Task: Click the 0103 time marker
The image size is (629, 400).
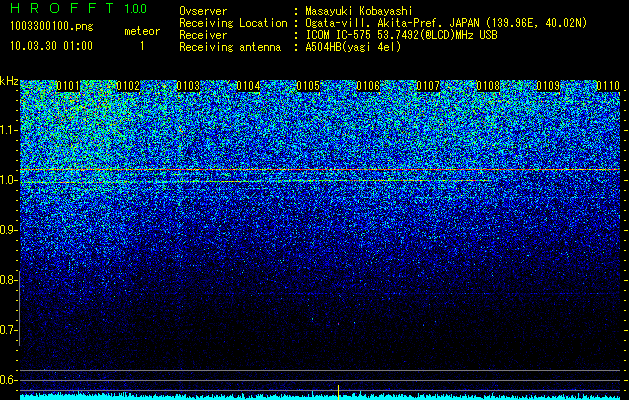Action: [x=188, y=86]
